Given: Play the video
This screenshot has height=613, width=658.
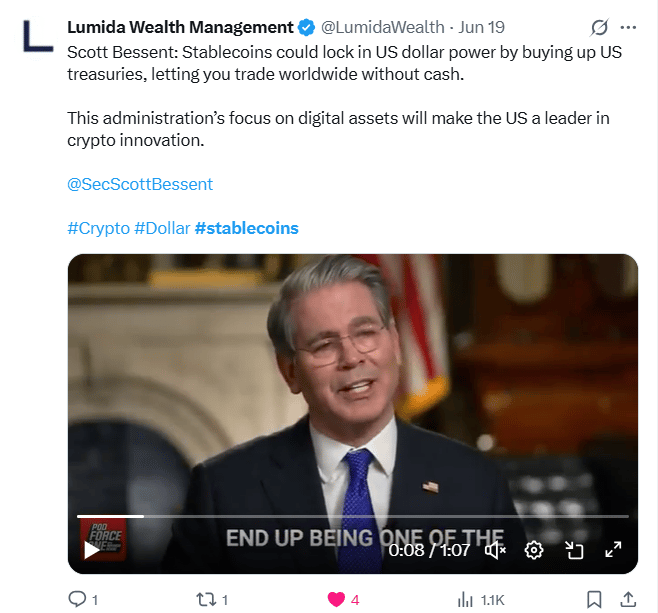Looking at the screenshot, I should (x=91, y=550).
